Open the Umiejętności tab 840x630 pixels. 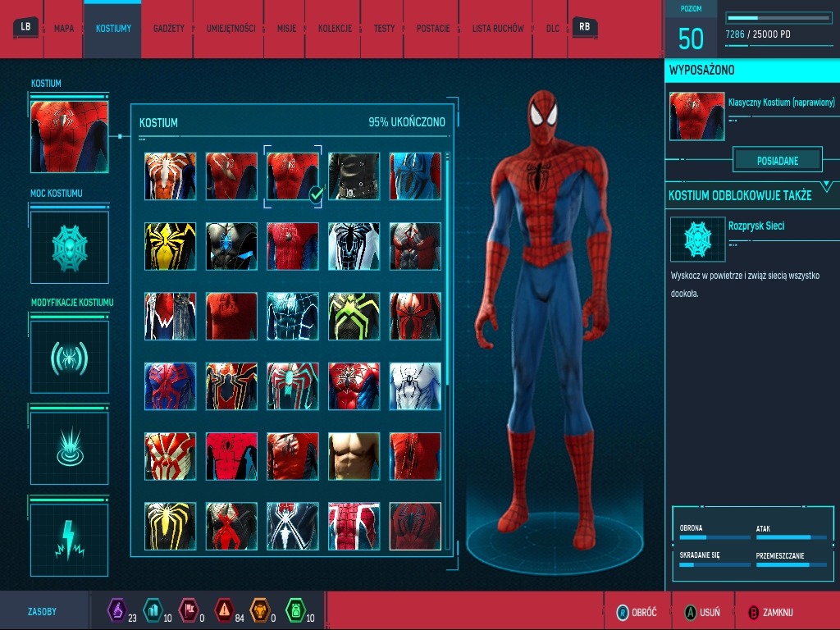231,29
